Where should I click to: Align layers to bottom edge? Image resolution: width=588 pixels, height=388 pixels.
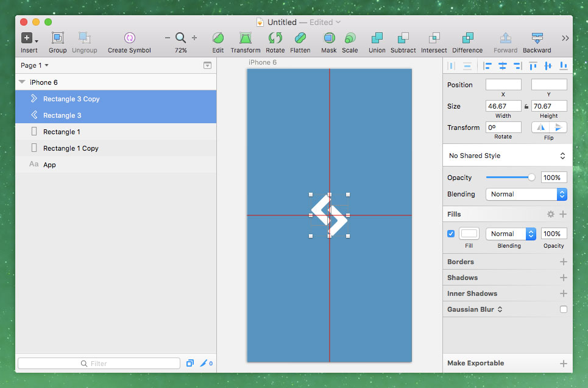click(x=563, y=66)
